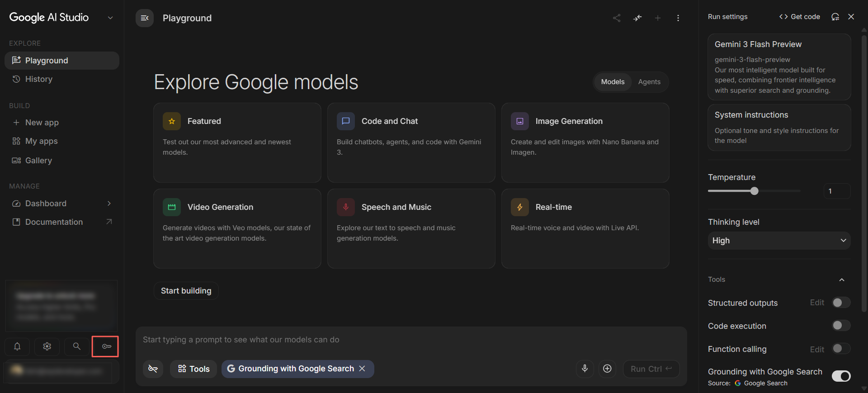Click the share icon in Playground header
Viewport: 868px width, 393px height.
tap(617, 18)
